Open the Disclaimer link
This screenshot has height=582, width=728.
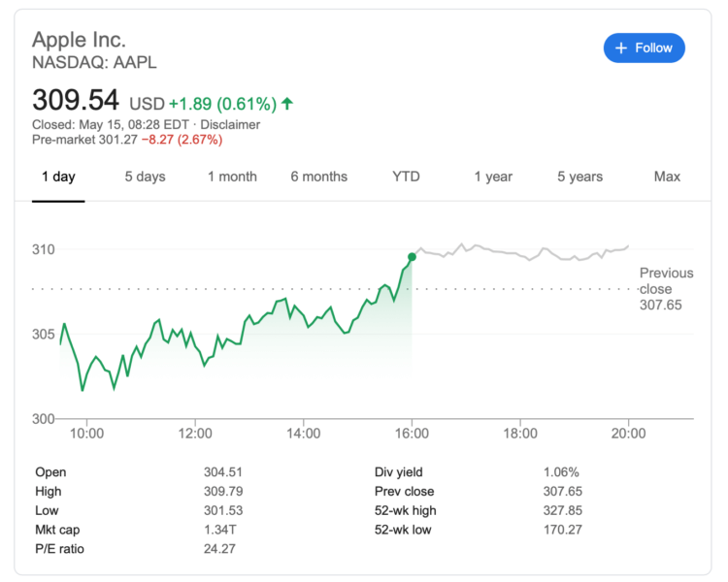tap(230, 125)
